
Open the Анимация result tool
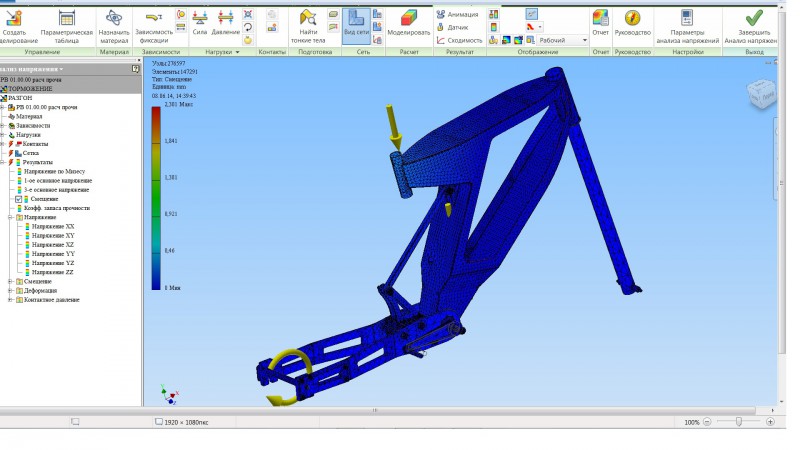tap(458, 15)
